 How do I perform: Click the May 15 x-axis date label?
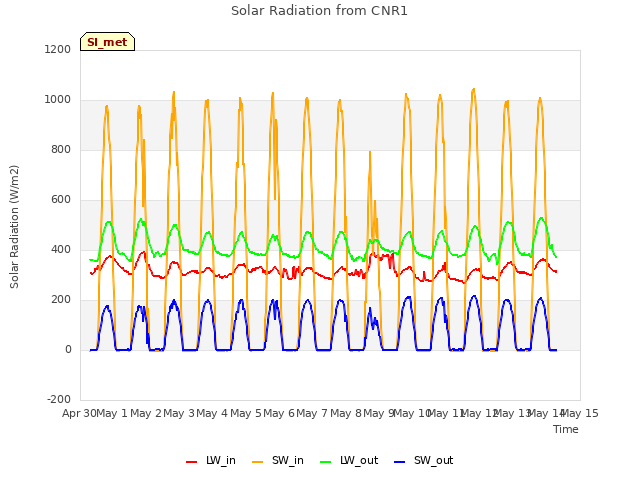pyautogui.click(x=580, y=413)
